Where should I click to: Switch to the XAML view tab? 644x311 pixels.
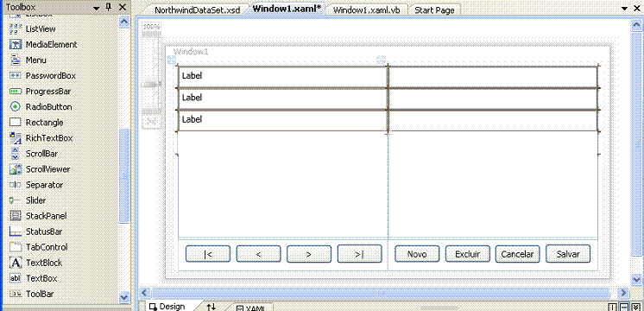pyautogui.click(x=250, y=308)
